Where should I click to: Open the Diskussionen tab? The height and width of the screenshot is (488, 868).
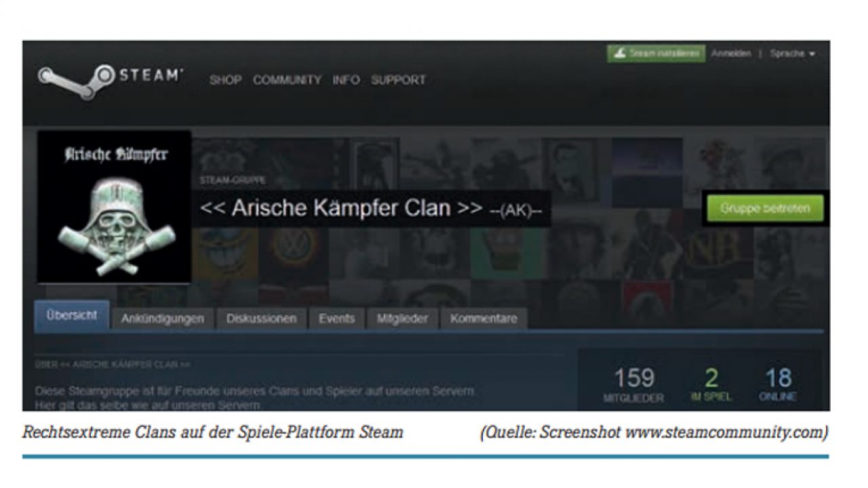coord(262,319)
